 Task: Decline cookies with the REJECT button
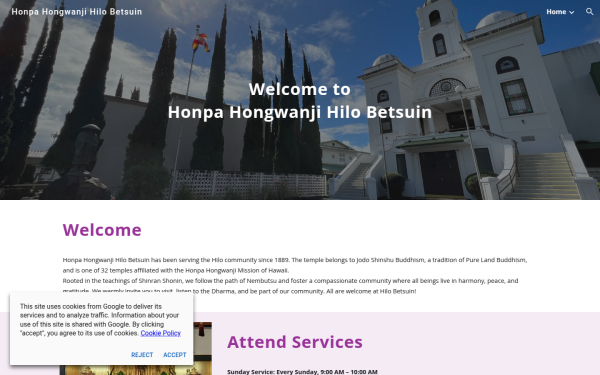142,355
